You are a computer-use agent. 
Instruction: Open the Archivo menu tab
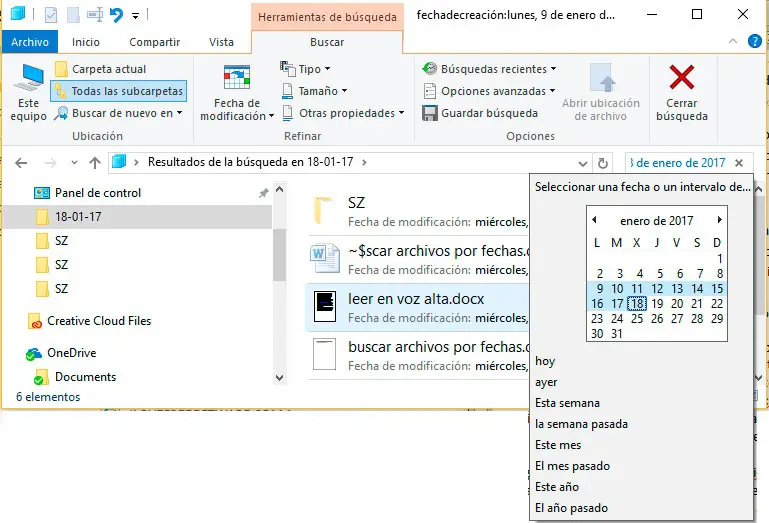pyautogui.click(x=30, y=42)
